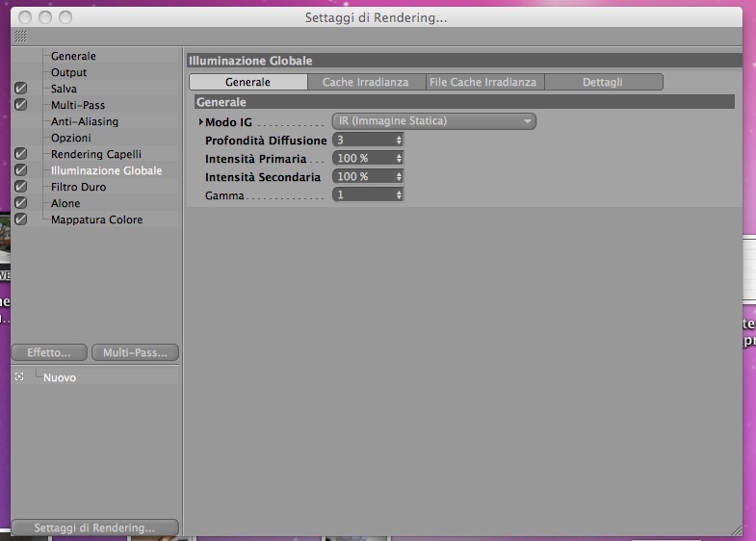The width and height of the screenshot is (756, 541).
Task: Click Profondità Diffusione stepper arrows
Action: pyautogui.click(x=399, y=141)
